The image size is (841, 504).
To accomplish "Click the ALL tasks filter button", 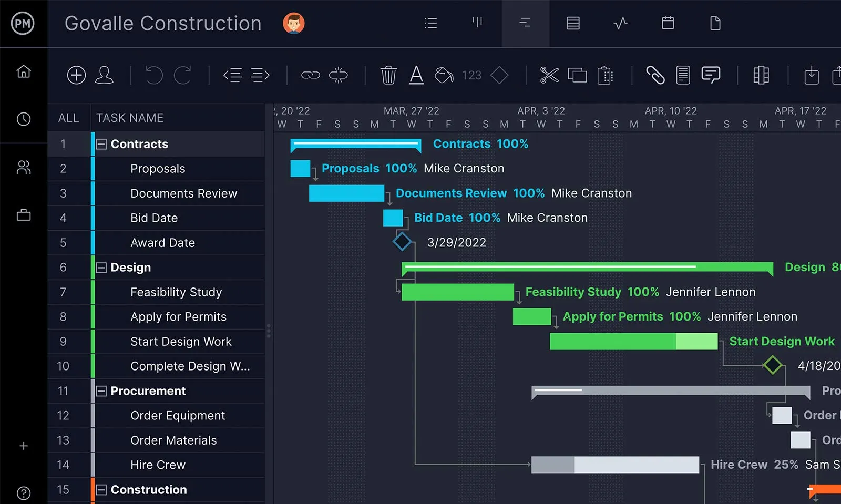I will (x=68, y=117).
